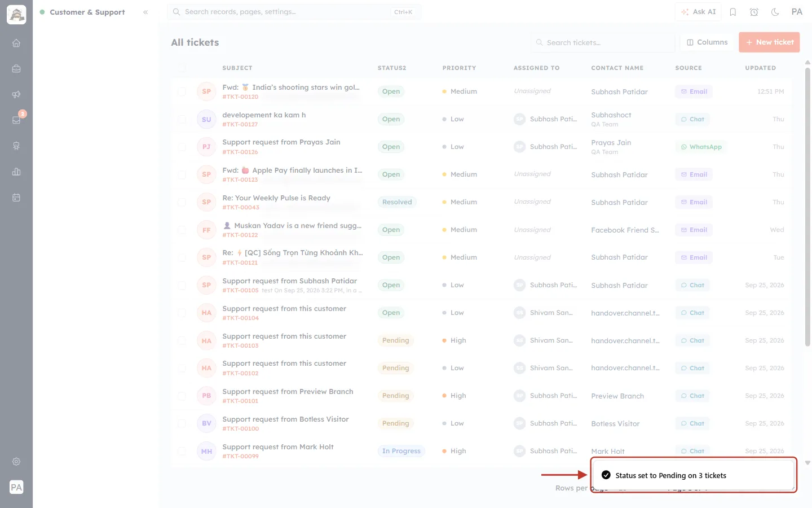Check the box for ticket TKT-00101
The height and width of the screenshot is (508, 812).
pos(182,396)
